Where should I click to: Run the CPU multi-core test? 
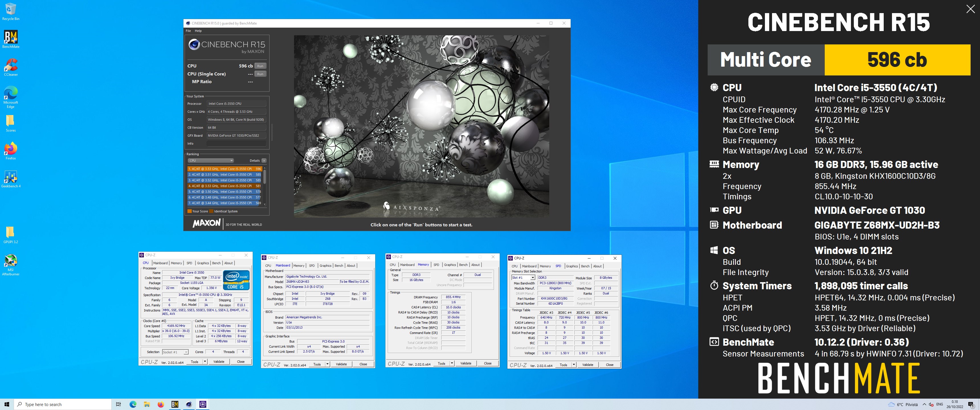coord(260,66)
